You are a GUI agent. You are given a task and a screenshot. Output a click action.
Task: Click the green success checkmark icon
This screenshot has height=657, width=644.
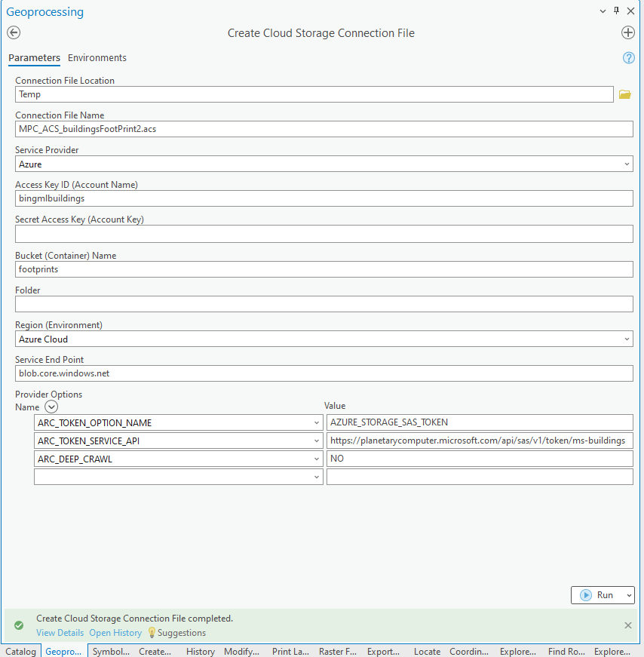coord(19,625)
